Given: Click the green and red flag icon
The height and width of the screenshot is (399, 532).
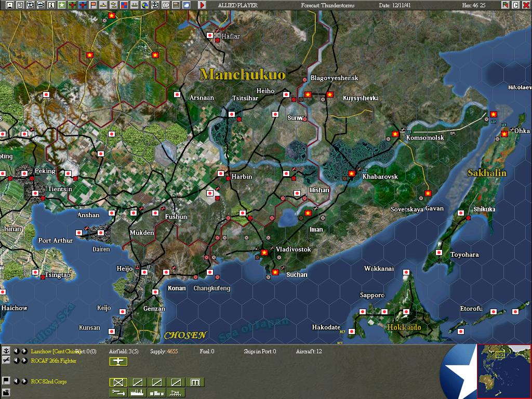Looking at the screenshot, I should 505,5.
